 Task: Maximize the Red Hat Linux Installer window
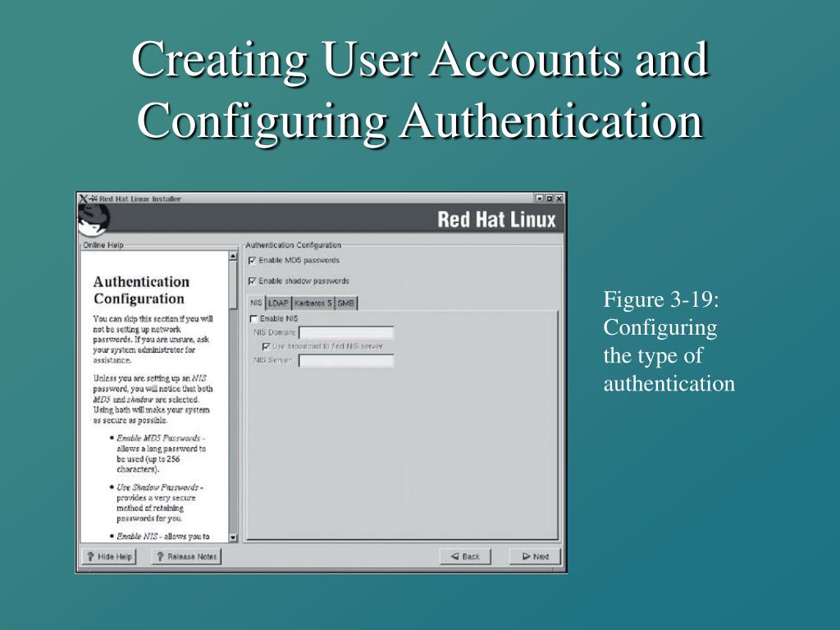(x=549, y=199)
